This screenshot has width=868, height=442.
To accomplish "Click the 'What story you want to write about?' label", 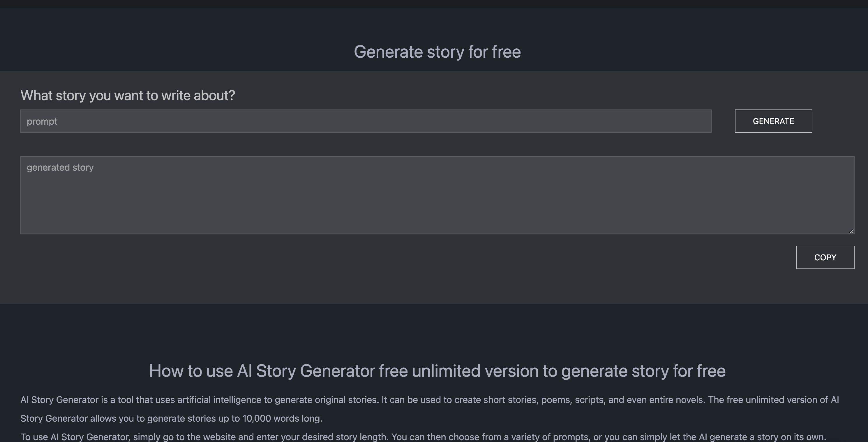I will pos(128,95).
